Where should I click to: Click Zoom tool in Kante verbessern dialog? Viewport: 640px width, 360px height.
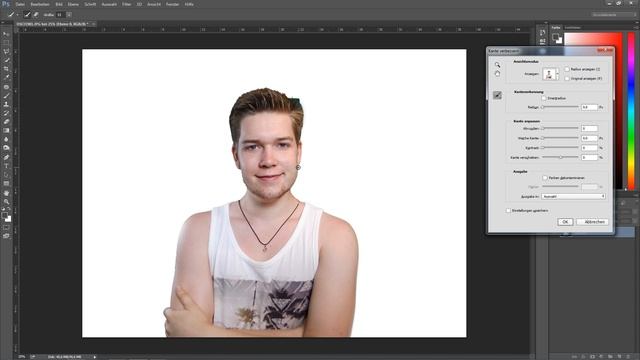tap(497, 64)
